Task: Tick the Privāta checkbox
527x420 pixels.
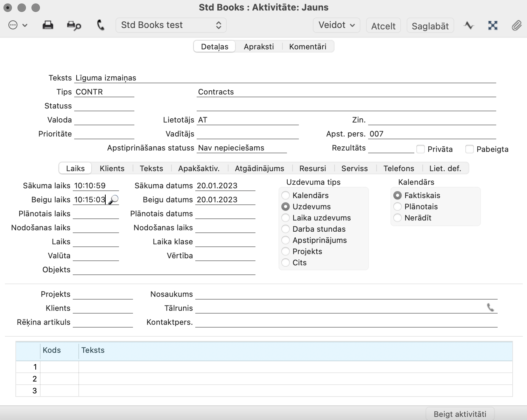Action: click(x=421, y=149)
